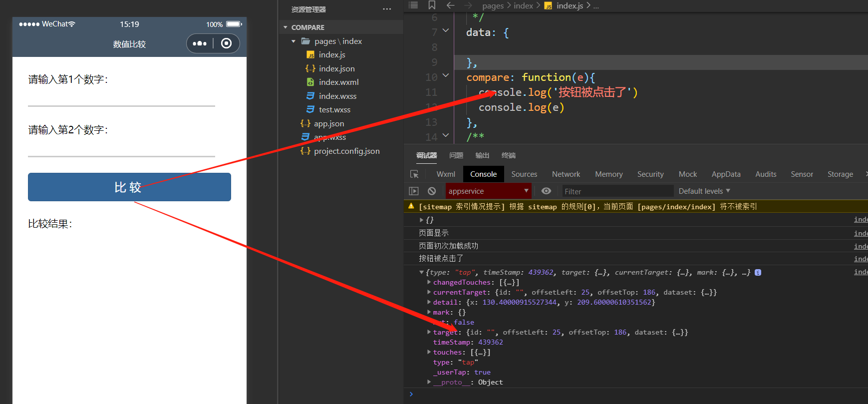Toggle the console sidebar panel icon

414,191
